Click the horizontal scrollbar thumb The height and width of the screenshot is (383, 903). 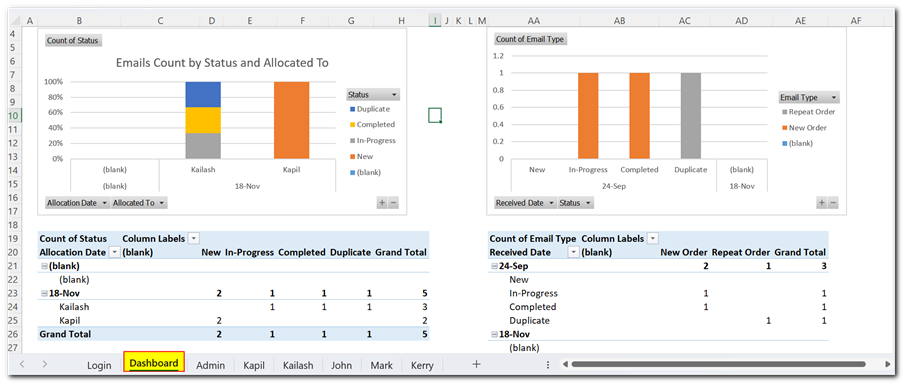tap(718, 364)
